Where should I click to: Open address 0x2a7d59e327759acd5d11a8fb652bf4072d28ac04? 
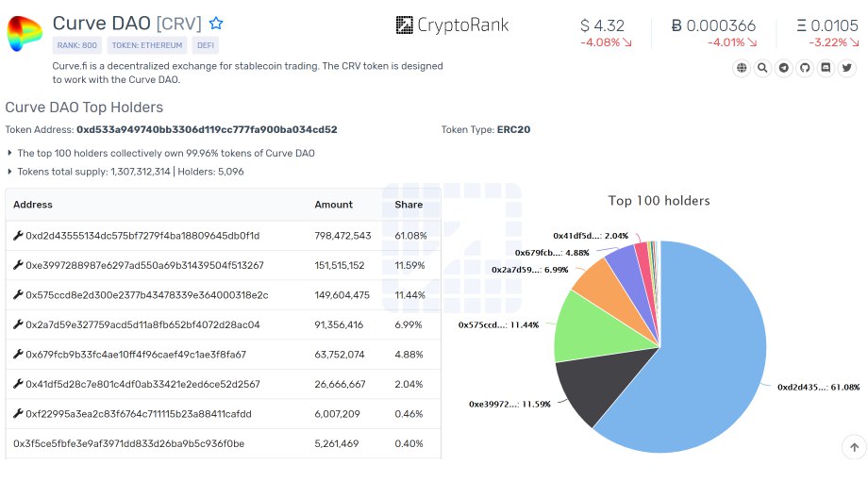(x=142, y=324)
